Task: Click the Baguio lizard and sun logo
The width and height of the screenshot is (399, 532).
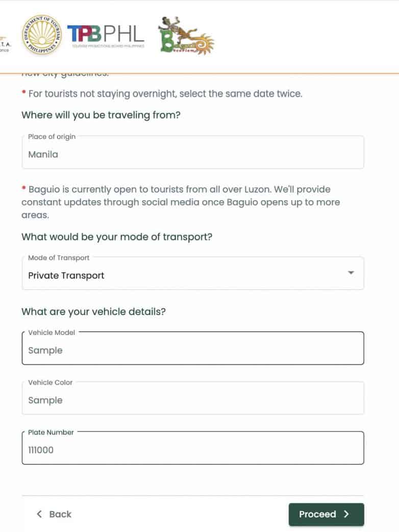Action: point(186,36)
